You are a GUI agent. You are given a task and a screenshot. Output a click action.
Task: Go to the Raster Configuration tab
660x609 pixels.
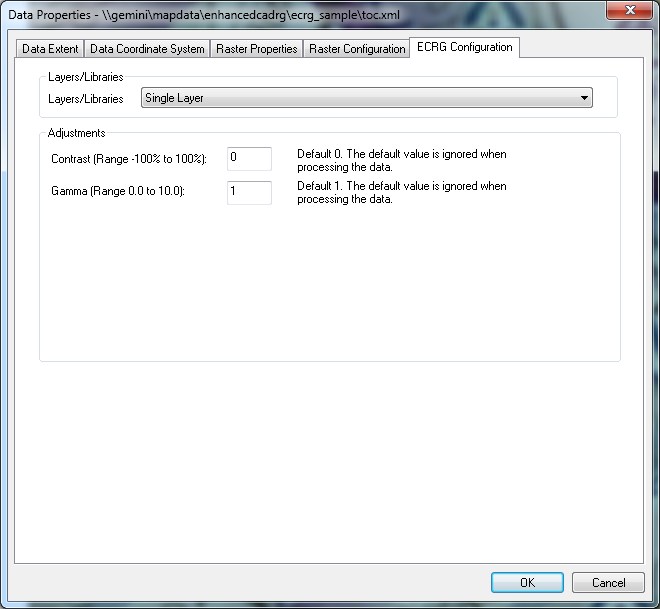point(357,49)
